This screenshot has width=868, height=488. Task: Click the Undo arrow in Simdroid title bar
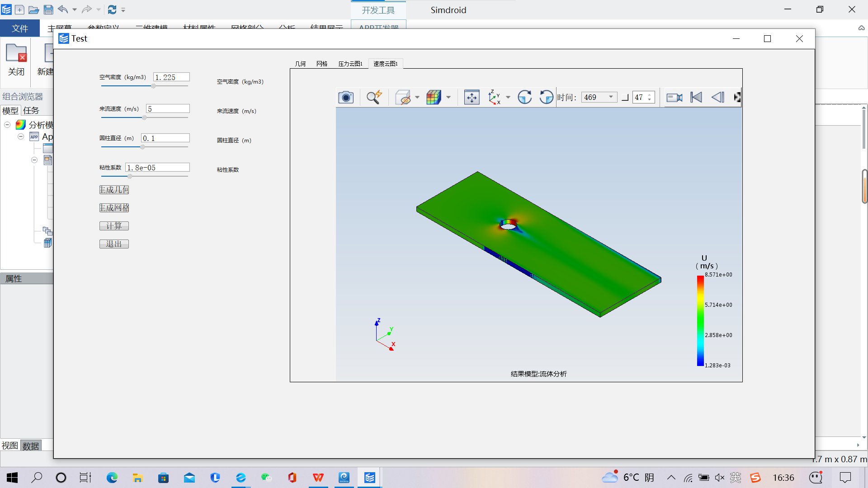pos(63,9)
